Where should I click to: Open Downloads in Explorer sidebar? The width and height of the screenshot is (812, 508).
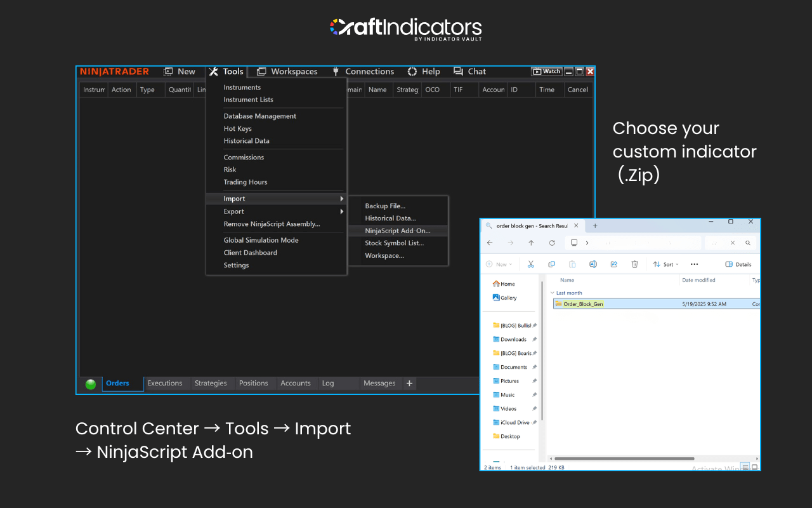click(x=510, y=340)
